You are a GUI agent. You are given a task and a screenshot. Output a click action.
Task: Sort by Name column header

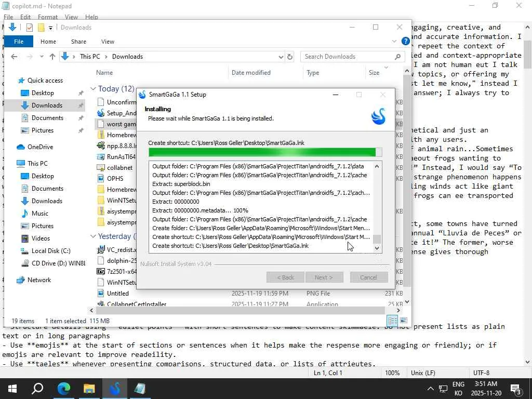pos(104,73)
